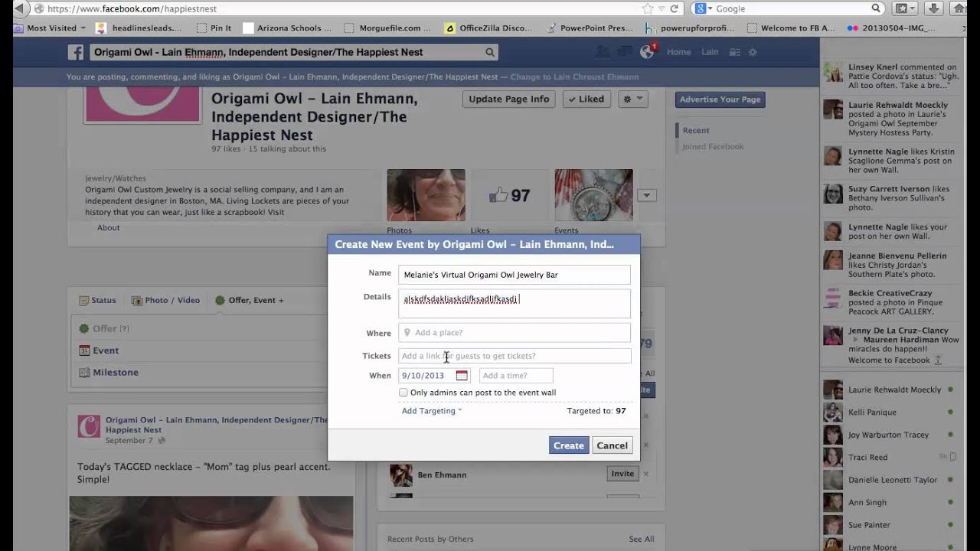The image size is (980, 551).
Task: Open the Most Visited bookmarks dropdown
Action: 51,28
